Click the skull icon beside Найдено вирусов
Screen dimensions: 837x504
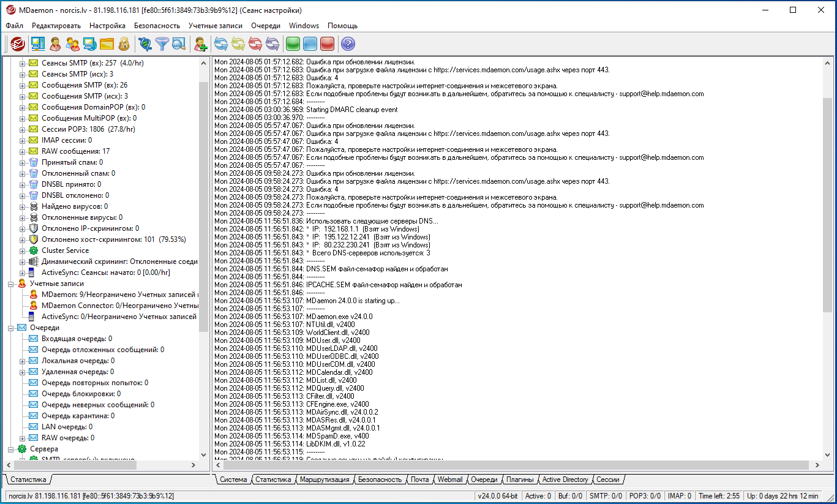click(34, 206)
